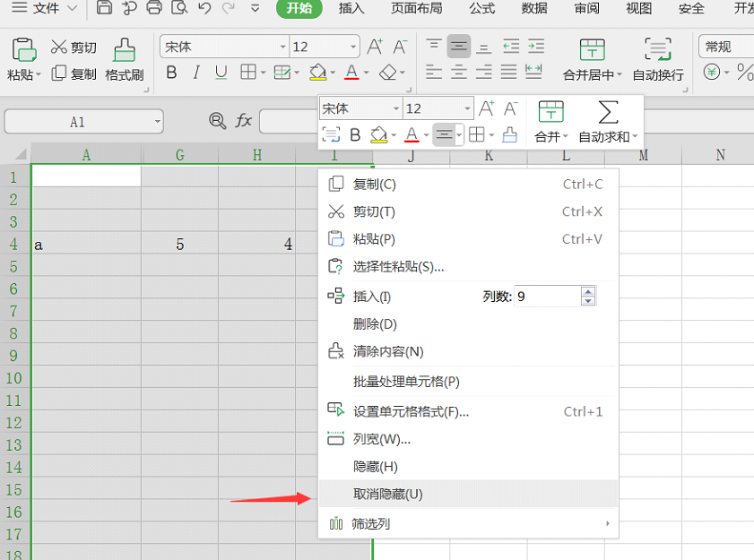The image size is (754, 560).
Task: Toggle ribbon bottom vertical align
Action: coord(484,47)
